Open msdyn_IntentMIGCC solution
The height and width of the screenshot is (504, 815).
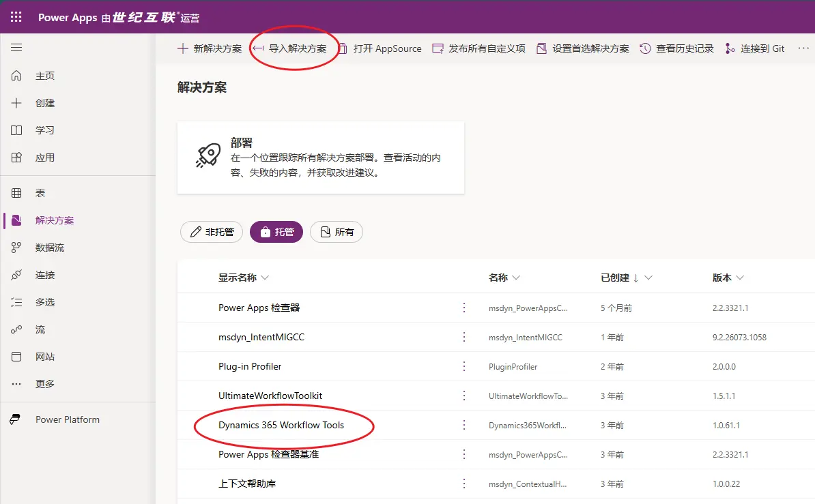click(x=261, y=337)
